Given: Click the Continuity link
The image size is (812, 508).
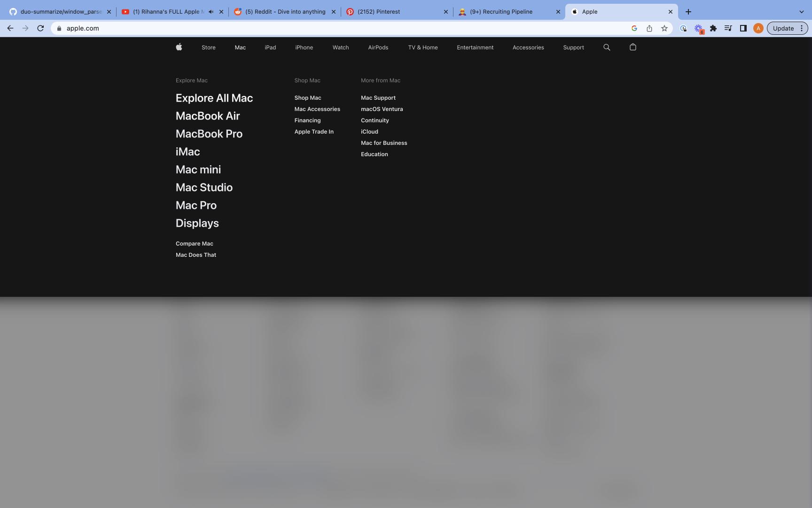Looking at the screenshot, I should click(x=375, y=120).
